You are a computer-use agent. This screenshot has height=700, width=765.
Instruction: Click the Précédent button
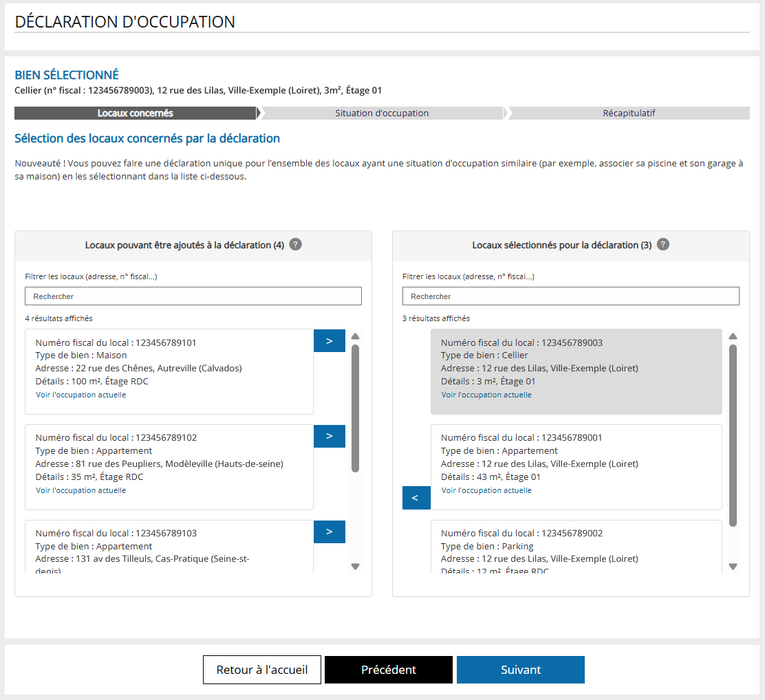click(389, 670)
